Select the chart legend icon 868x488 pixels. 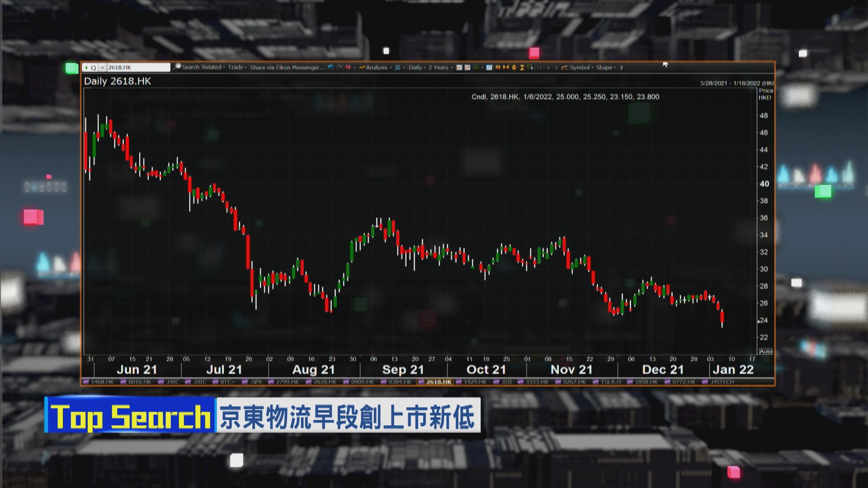(x=489, y=68)
